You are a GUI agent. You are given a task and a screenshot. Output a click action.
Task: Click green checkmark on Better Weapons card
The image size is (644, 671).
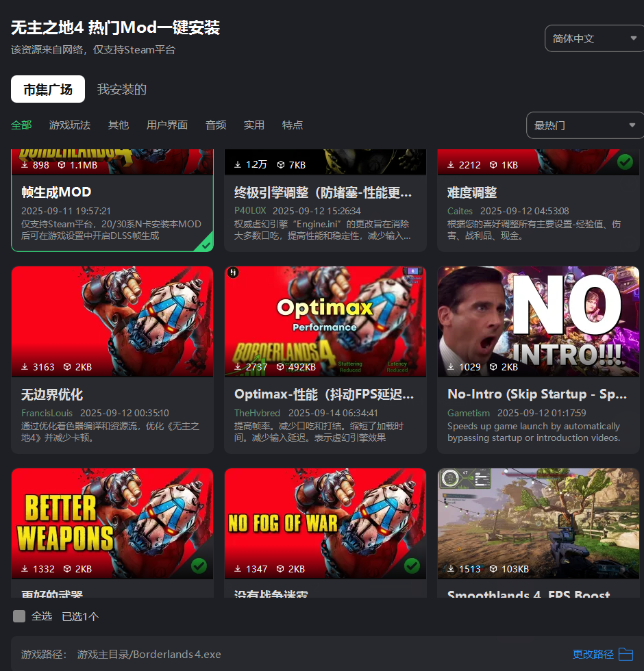(x=199, y=566)
